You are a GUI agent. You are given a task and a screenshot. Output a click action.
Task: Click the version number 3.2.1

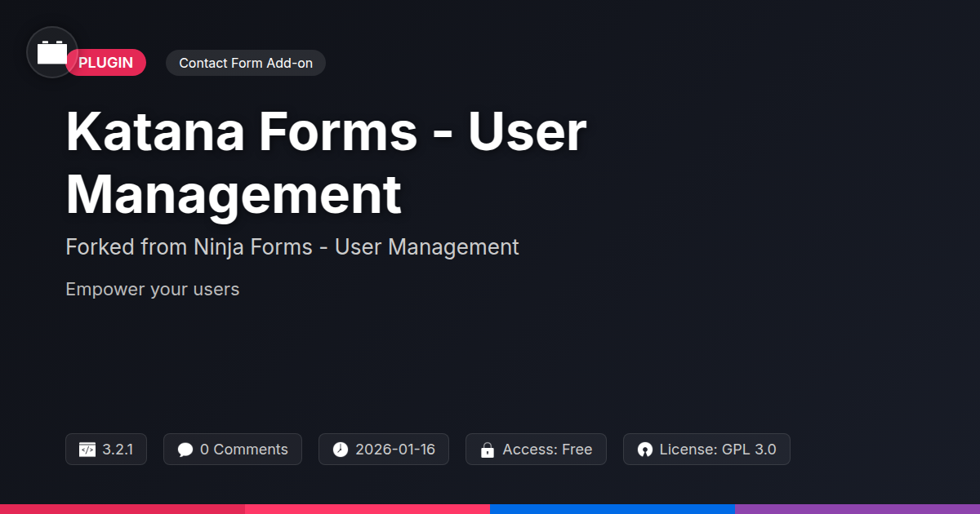pos(118,450)
